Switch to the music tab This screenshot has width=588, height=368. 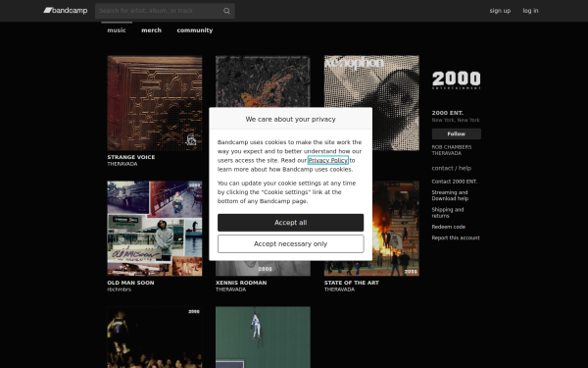[117, 30]
